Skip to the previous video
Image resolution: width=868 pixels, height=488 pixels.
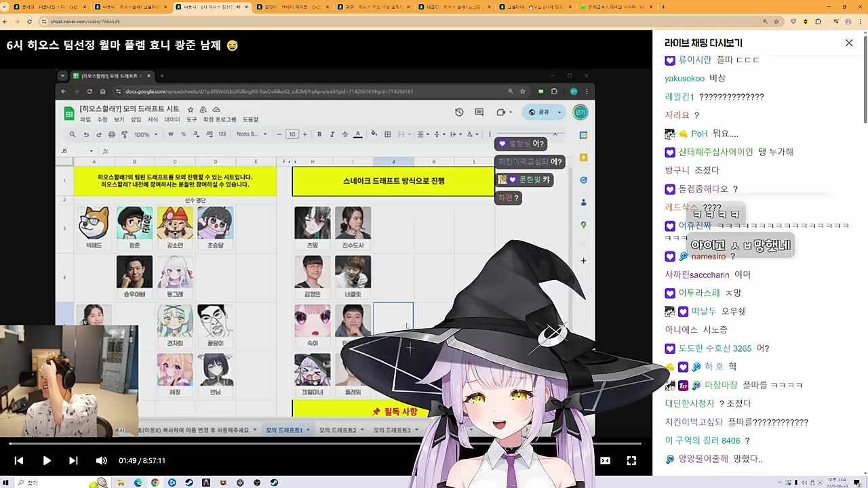tap(19, 461)
